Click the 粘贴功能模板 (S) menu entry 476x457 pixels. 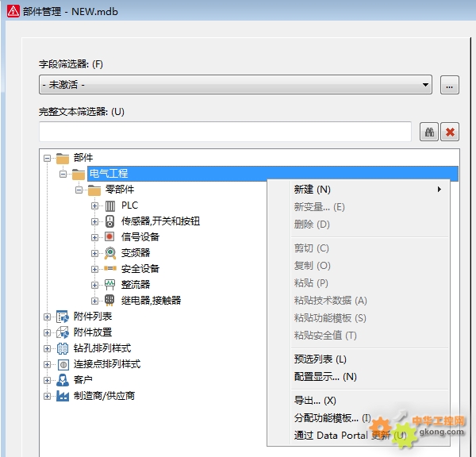pos(359,318)
